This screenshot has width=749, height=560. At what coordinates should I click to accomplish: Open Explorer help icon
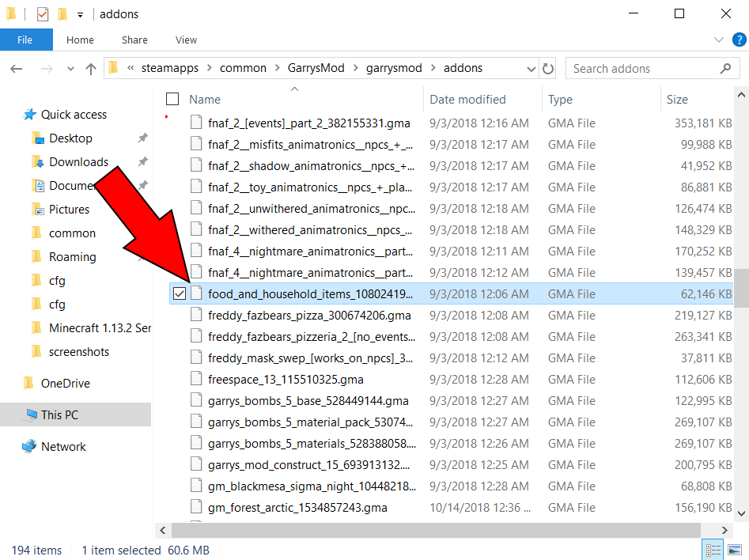click(x=739, y=40)
